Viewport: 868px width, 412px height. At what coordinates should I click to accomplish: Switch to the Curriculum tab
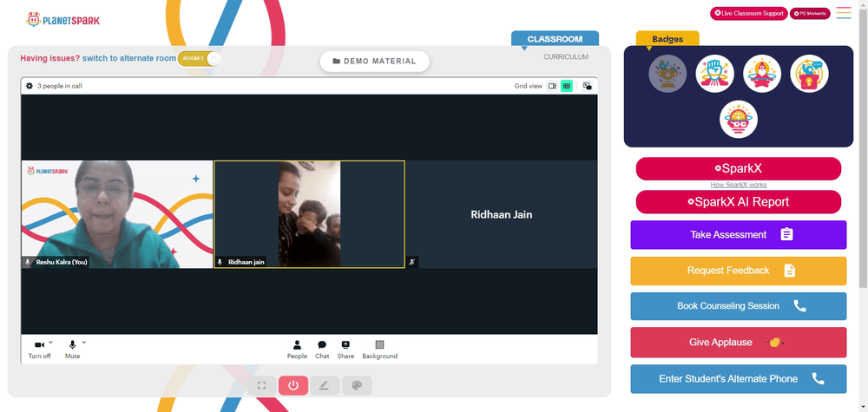point(566,57)
